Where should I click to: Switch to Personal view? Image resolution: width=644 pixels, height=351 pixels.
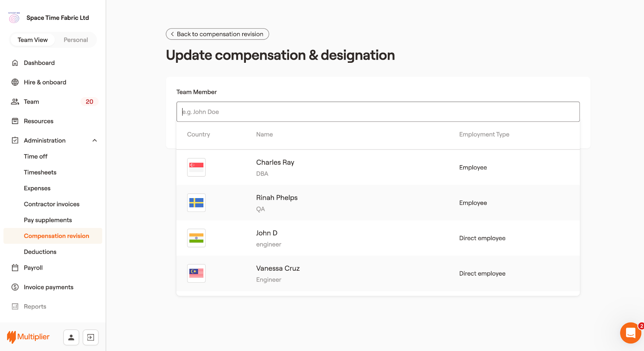coord(76,40)
